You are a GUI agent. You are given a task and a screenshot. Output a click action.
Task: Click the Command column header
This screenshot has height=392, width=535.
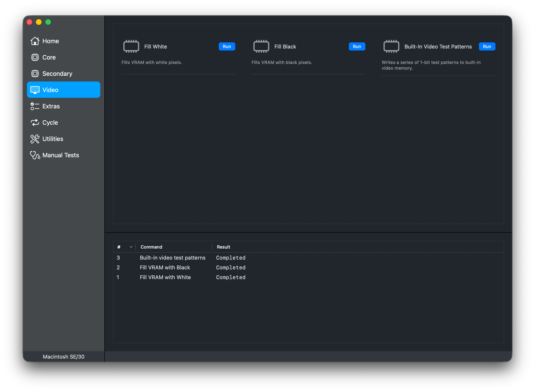(151, 247)
